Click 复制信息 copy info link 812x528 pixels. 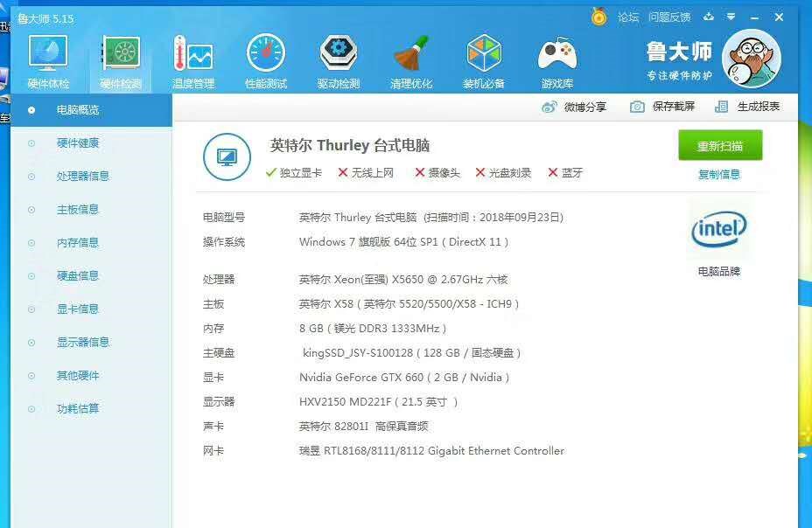pyautogui.click(x=719, y=174)
